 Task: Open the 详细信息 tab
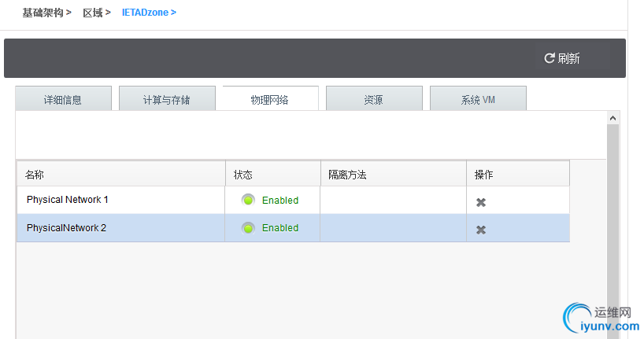(63, 100)
